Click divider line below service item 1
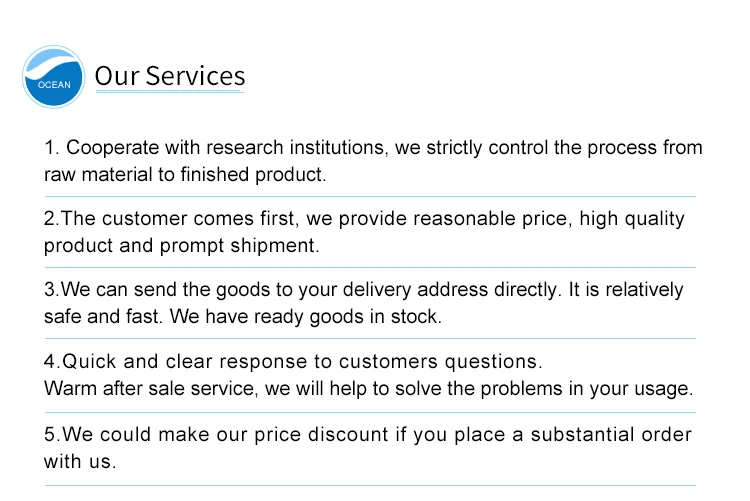The height and width of the screenshot is (501, 750). [x=369, y=196]
